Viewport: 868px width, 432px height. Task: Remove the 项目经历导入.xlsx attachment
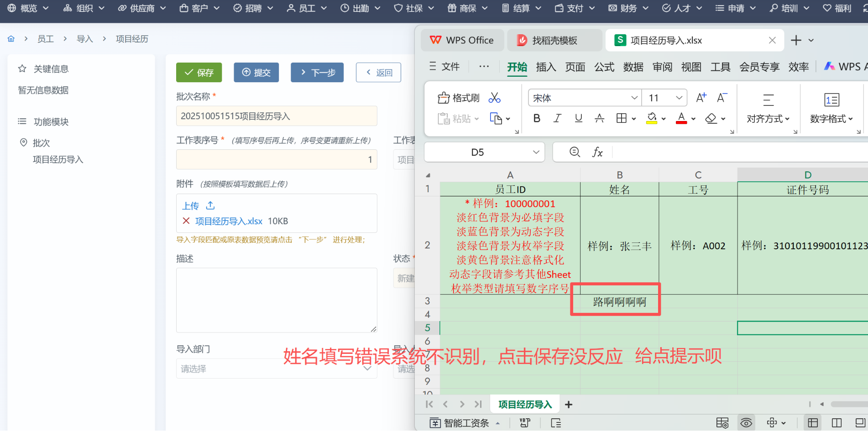coord(186,221)
